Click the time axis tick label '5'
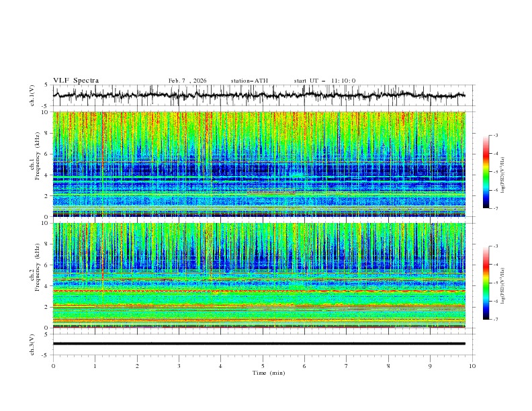 (x=263, y=366)
